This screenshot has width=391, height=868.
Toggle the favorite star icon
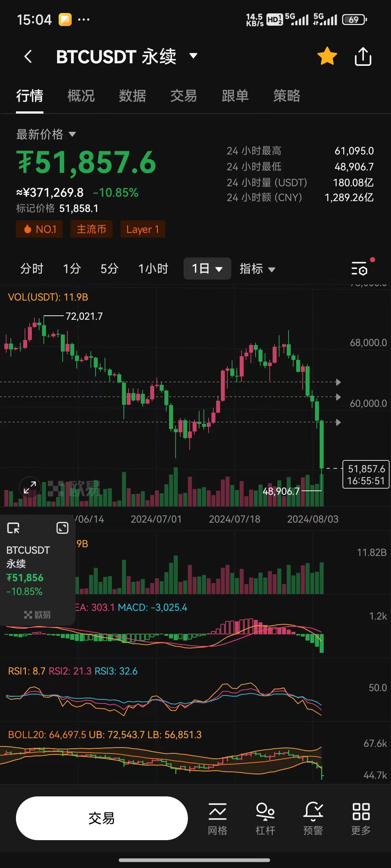point(327,56)
